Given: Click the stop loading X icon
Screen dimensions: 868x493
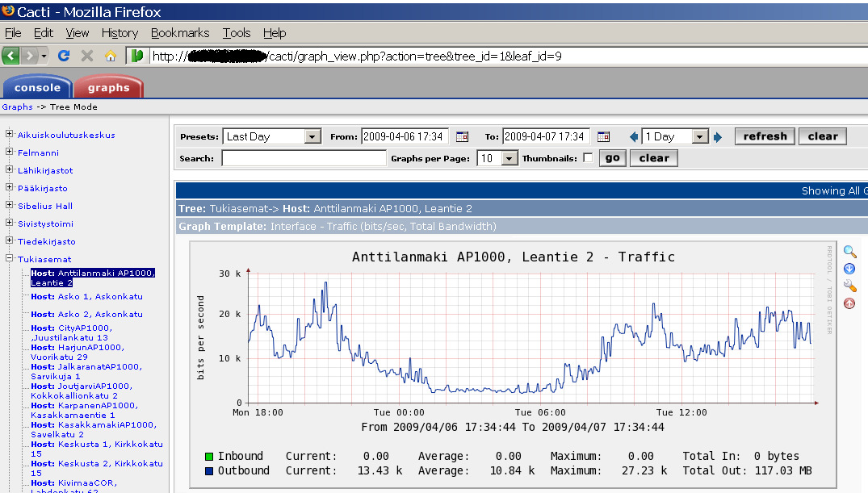Looking at the screenshot, I should [x=87, y=56].
